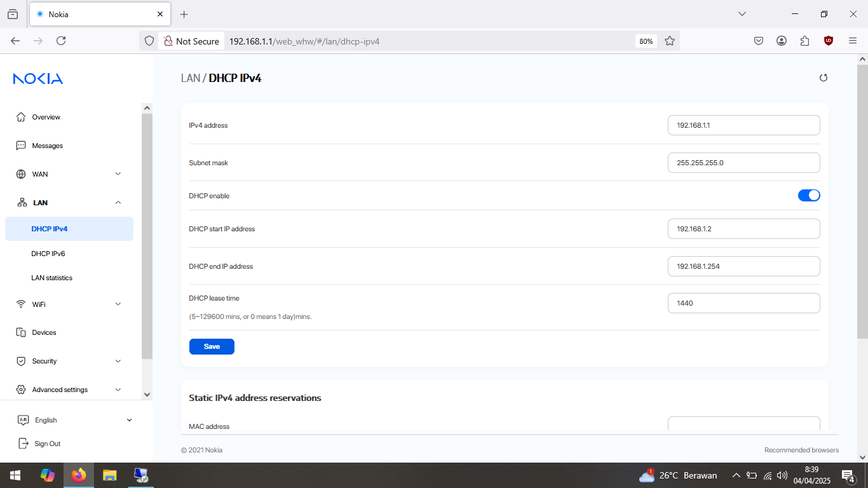Screen dimensions: 868x488
Task: Expand the WAN menu chevron
Action: (x=118, y=174)
